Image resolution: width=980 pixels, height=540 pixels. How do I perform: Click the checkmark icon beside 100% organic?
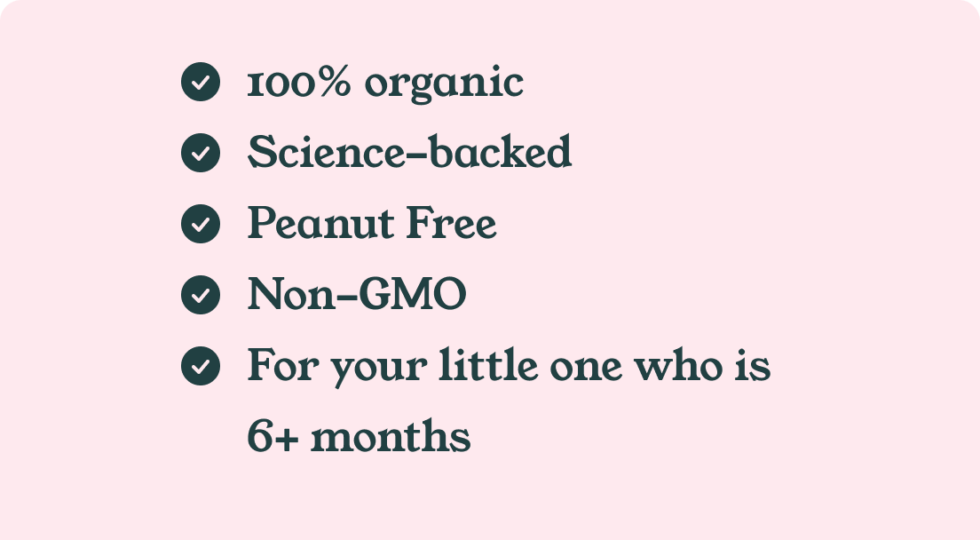coord(201,83)
